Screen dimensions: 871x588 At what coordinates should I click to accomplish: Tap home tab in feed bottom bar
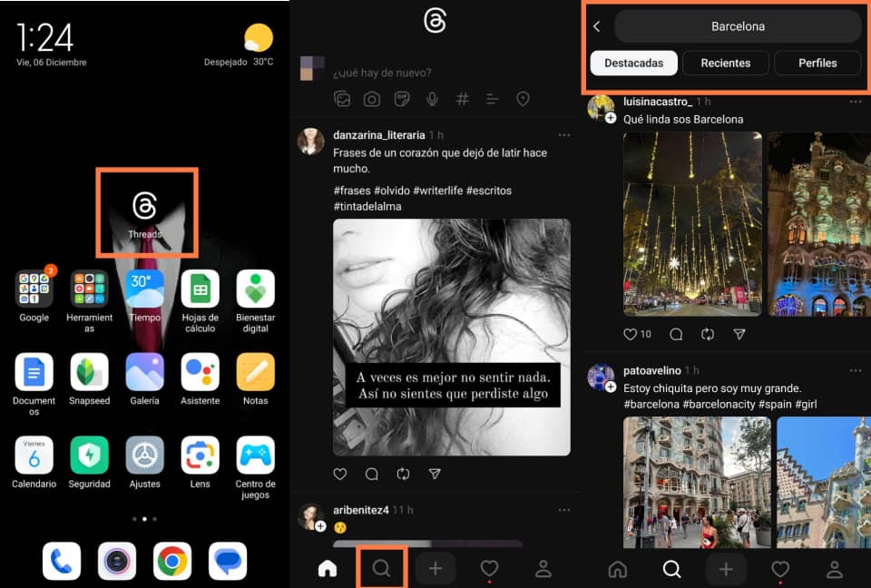pyautogui.click(x=328, y=568)
